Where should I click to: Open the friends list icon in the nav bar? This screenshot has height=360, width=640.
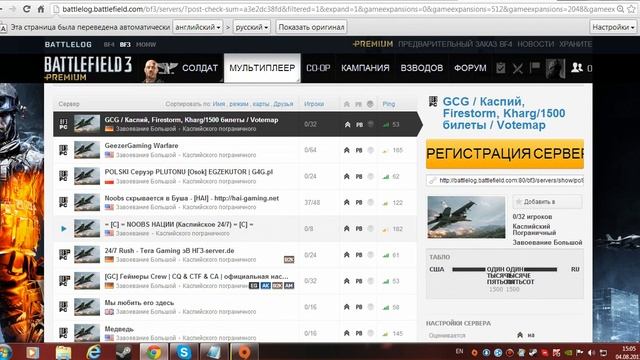[x=577, y=68]
